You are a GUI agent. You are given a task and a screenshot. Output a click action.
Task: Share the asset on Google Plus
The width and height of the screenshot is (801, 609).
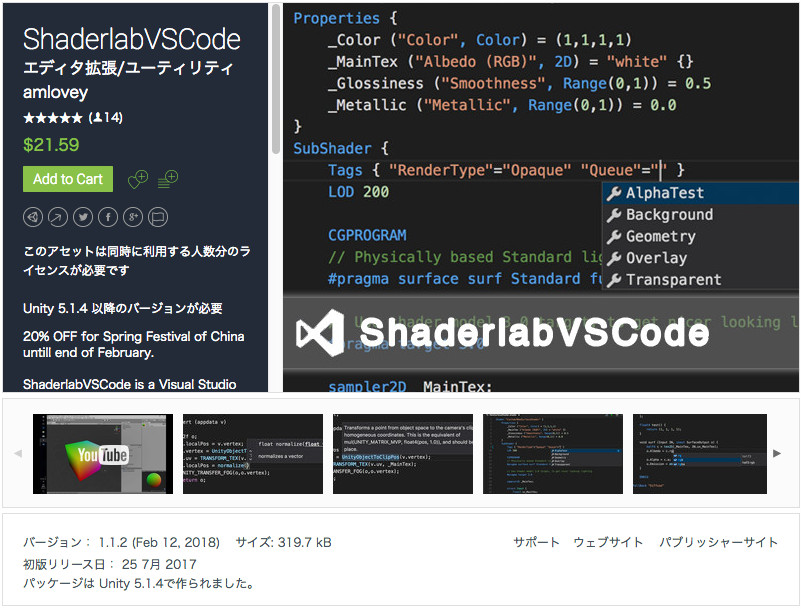(133, 217)
